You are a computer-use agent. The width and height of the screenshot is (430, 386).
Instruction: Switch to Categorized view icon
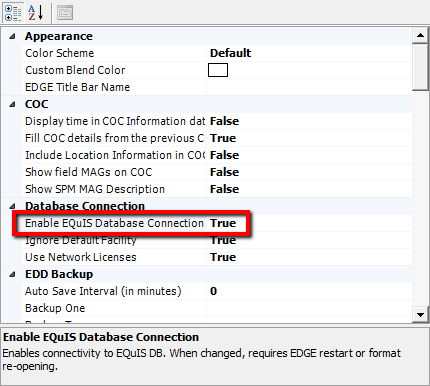point(13,13)
